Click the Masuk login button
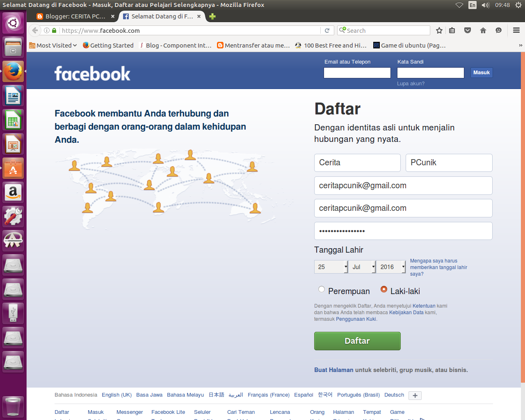The image size is (525, 420). click(482, 73)
